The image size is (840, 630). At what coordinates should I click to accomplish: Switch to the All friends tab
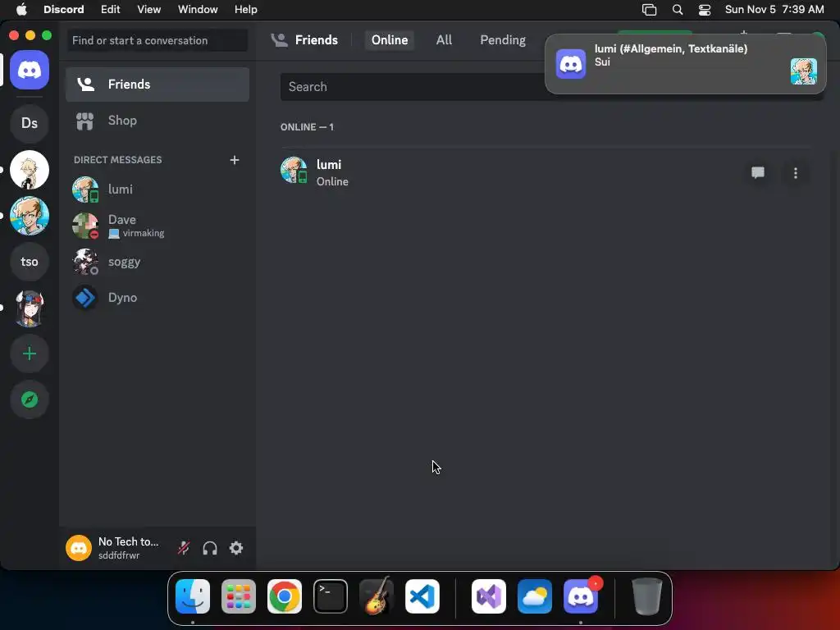click(x=444, y=40)
